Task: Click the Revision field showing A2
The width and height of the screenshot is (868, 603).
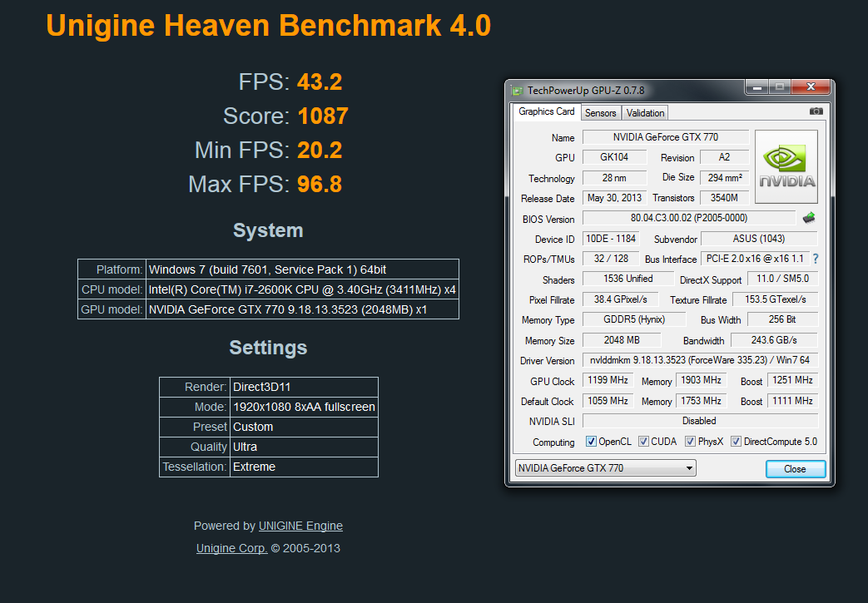Action: [724, 157]
